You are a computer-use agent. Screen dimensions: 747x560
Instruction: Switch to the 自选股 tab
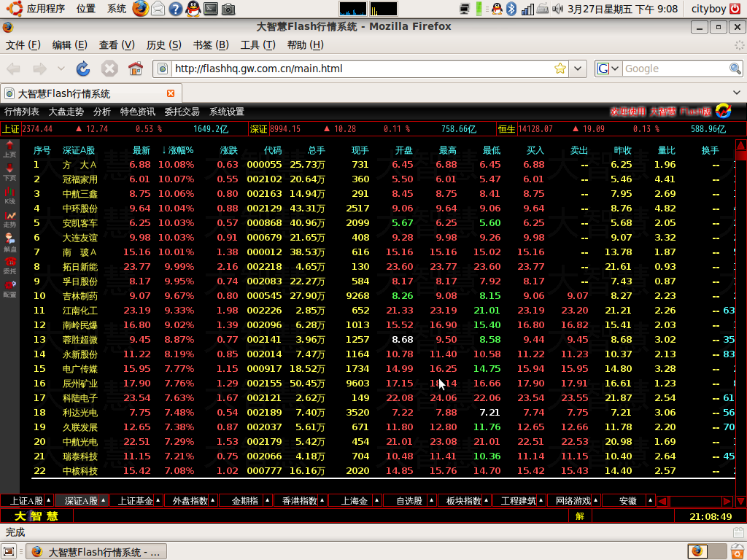409,500
